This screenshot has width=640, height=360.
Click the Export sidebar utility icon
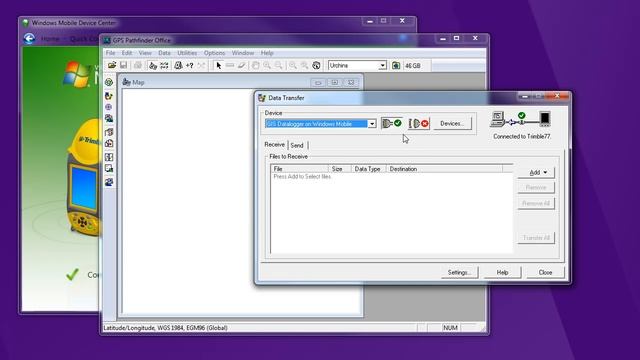(x=109, y=144)
